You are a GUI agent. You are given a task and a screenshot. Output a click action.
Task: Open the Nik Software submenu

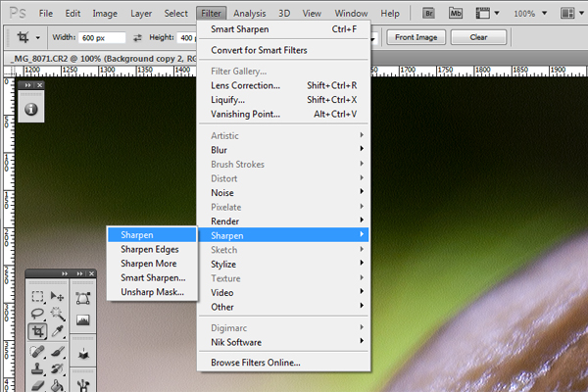[283, 342]
